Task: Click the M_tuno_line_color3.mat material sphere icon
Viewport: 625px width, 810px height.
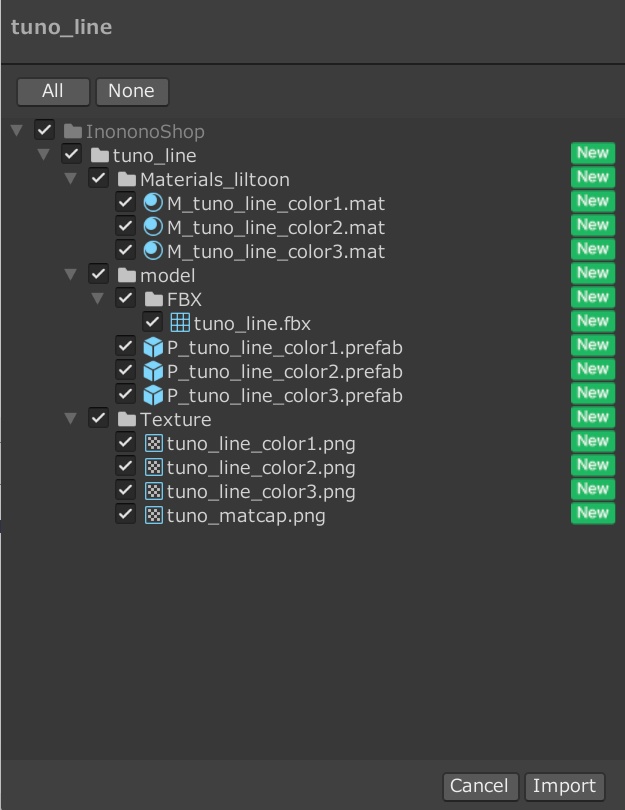Action: click(x=153, y=251)
